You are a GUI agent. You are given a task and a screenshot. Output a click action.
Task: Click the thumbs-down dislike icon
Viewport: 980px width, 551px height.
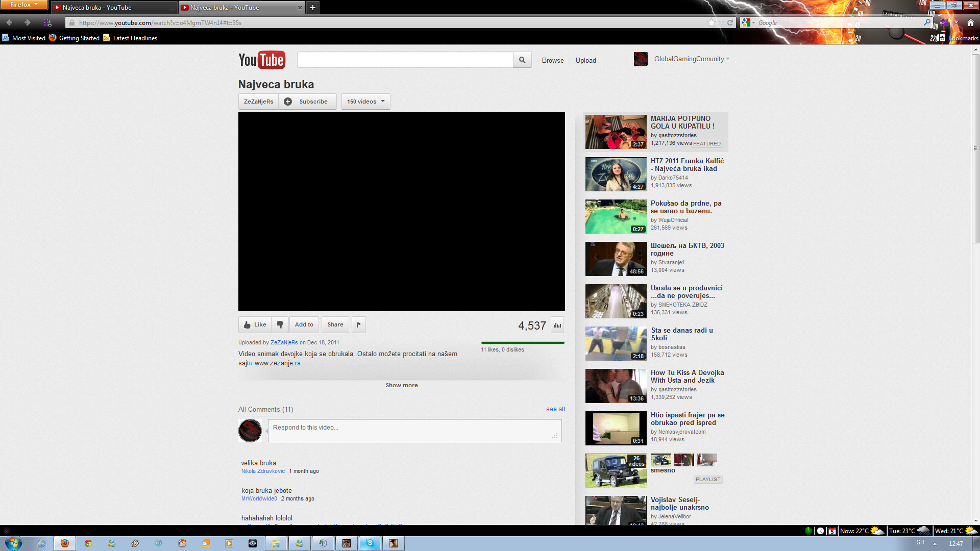point(280,324)
